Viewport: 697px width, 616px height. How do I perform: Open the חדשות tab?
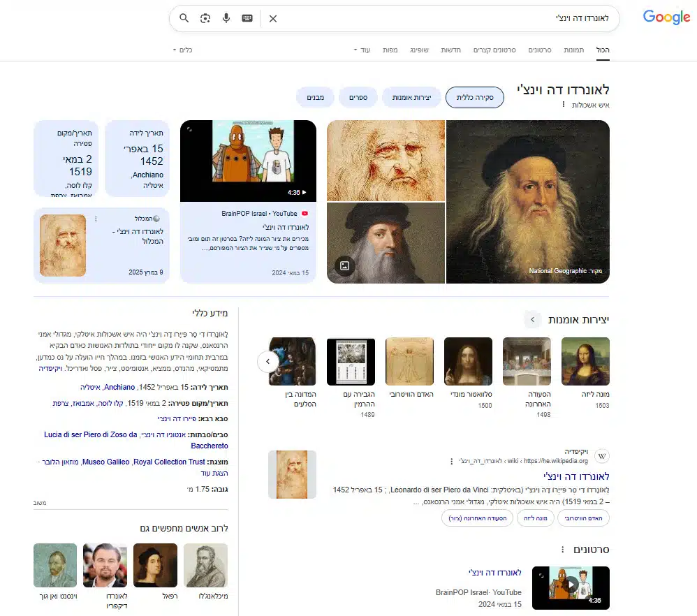click(450, 50)
